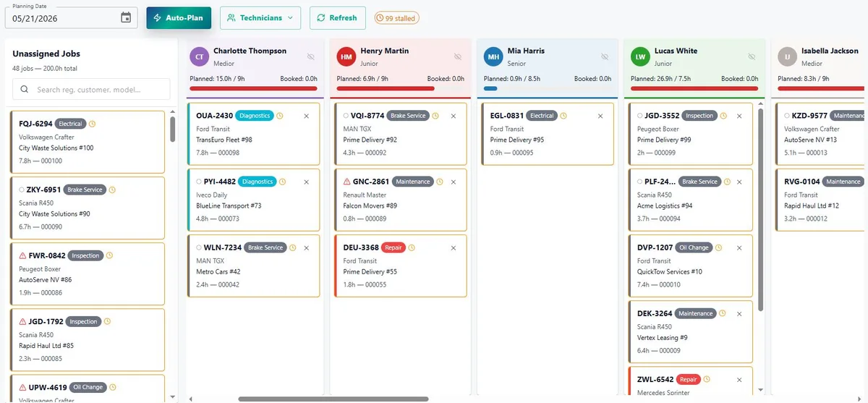This screenshot has height=403, width=868.
Task: Click the status circle on VQI-8774
Action: click(x=346, y=116)
